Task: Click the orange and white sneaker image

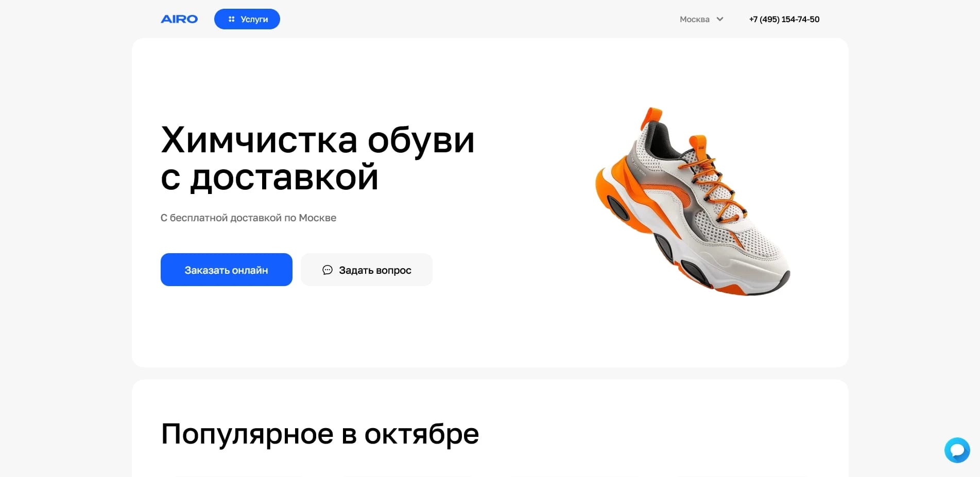Action: click(693, 202)
